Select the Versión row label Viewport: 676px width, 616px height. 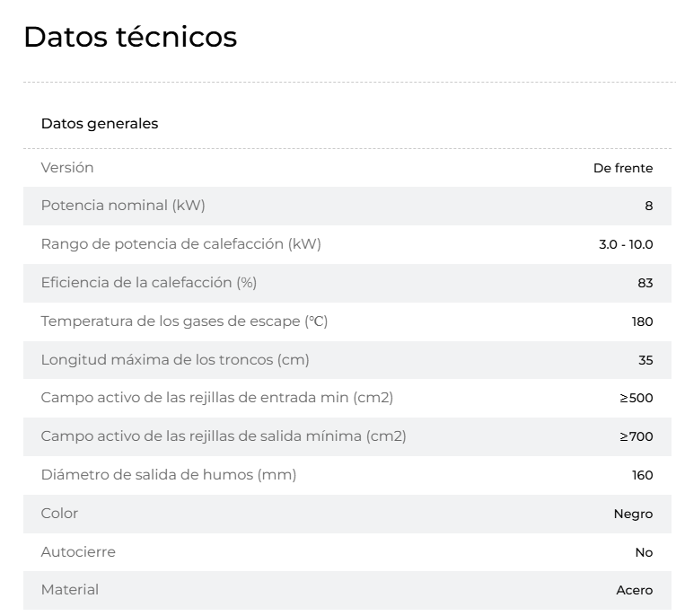coord(67,167)
